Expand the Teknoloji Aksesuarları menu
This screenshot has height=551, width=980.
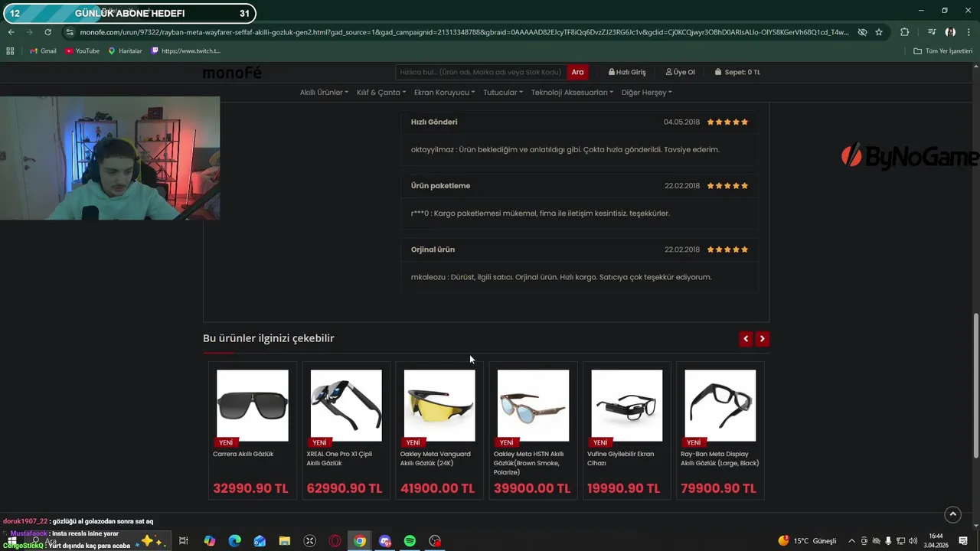pos(572,92)
